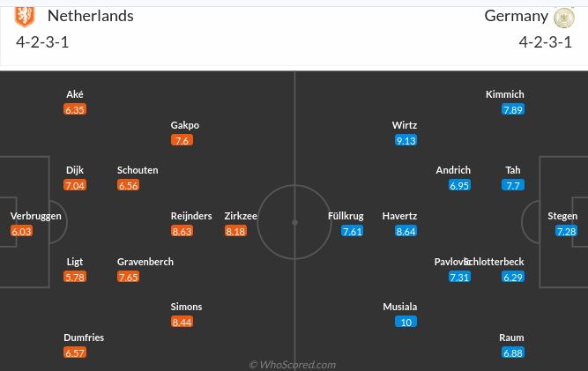Open the Netherlands team name link
Image resolution: width=588 pixels, height=371 pixels.
coord(90,16)
